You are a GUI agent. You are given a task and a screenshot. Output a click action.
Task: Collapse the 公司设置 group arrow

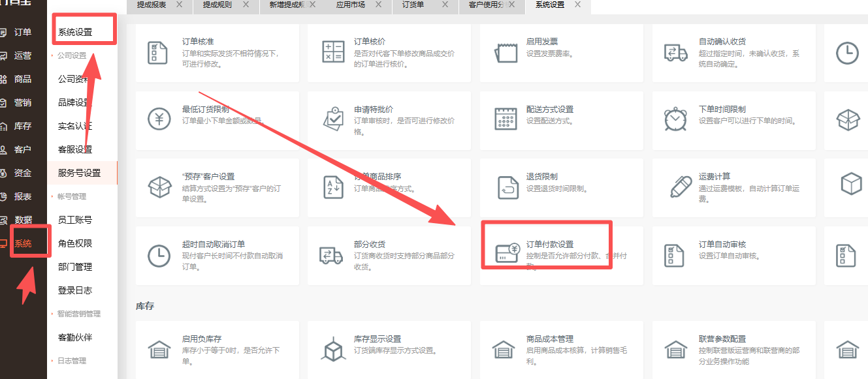[53, 55]
